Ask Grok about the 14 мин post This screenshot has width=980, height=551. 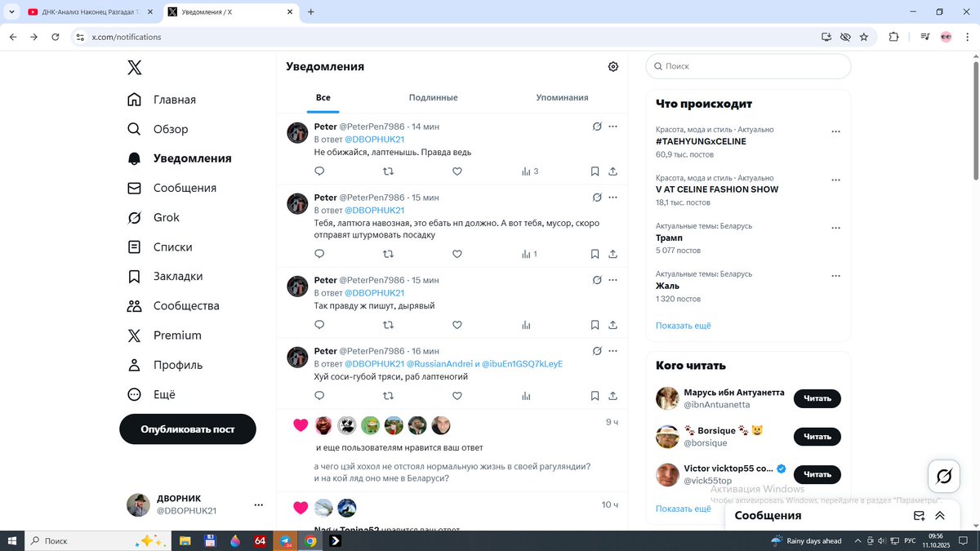pos(597,127)
